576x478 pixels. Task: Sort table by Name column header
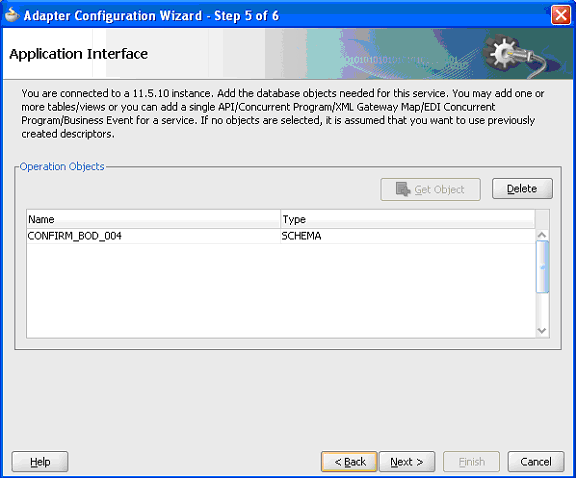[153, 219]
